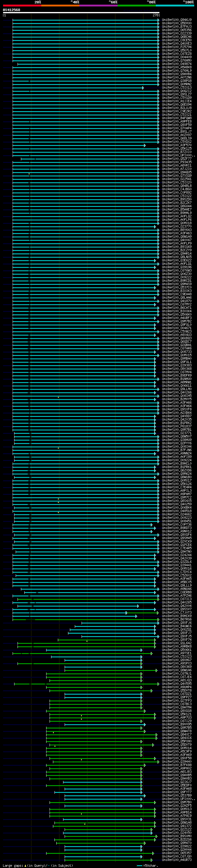The height and width of the screenshot is (868, 197).
Task: Click the green ~80% identity legend segment
Action: click(137, 6)
